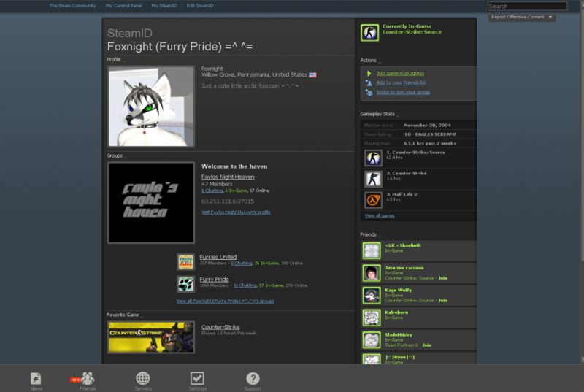
Task: Click the Counter-Strike favorite game banner
Action: (151, 337)
